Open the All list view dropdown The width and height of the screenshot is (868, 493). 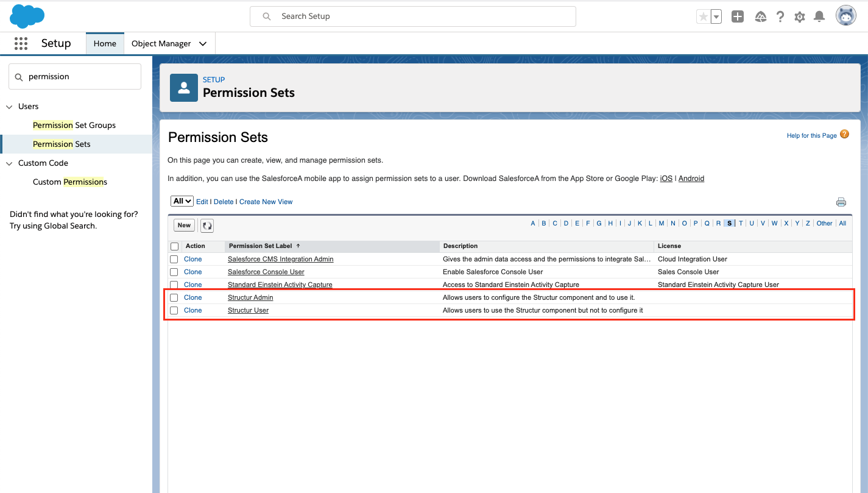[182, 201]
